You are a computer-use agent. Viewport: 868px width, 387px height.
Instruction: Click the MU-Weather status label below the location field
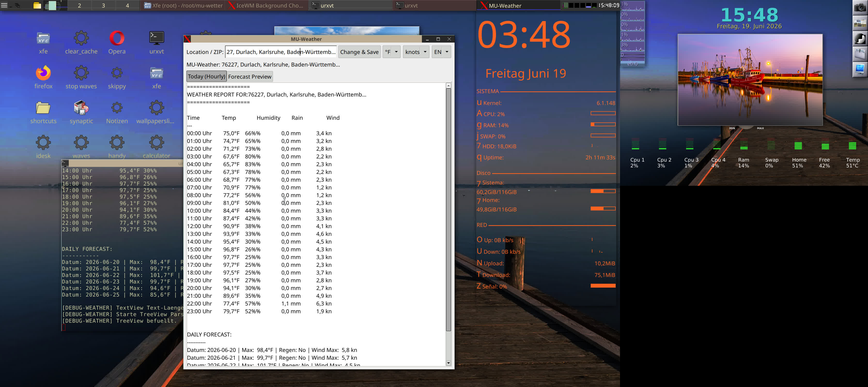pos(263,65)
